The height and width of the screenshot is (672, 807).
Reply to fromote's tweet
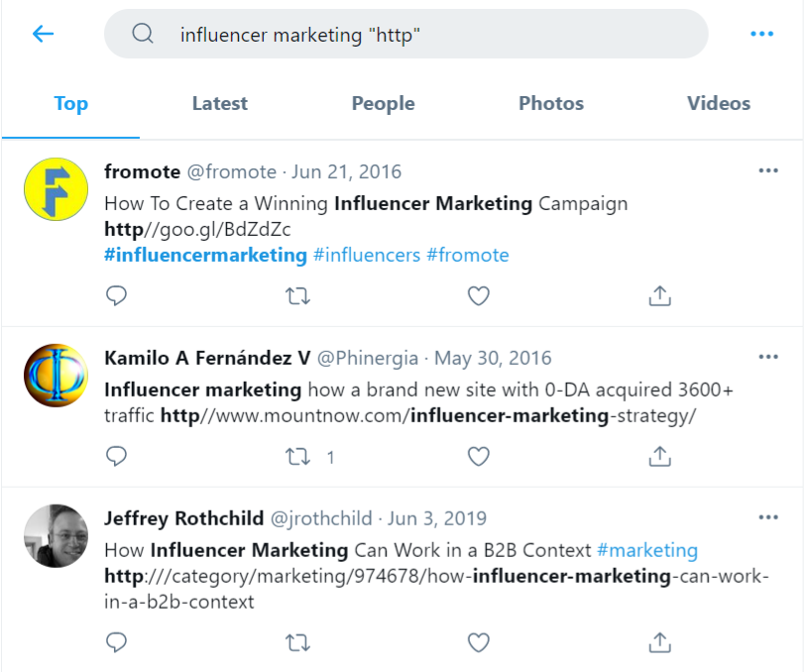(116, 295)
